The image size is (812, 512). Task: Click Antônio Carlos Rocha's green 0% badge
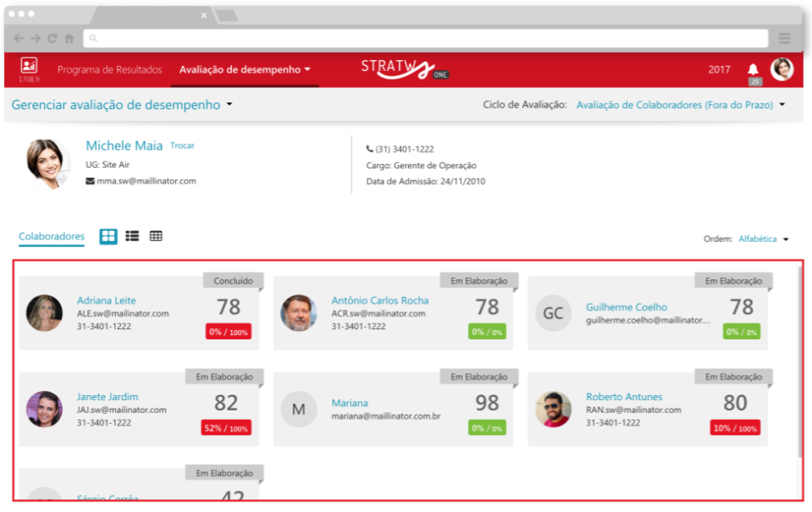click(487, 332)
